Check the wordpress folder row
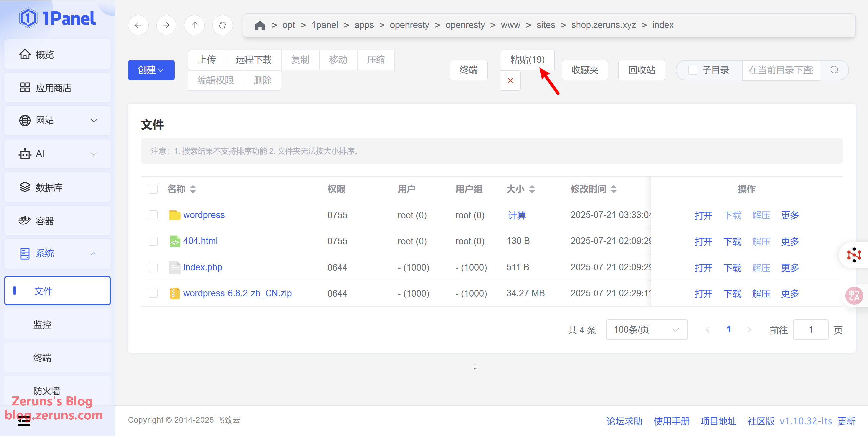The width and height of the screenshot is (868, 436). pyautogui.click(x=153, y=215)
